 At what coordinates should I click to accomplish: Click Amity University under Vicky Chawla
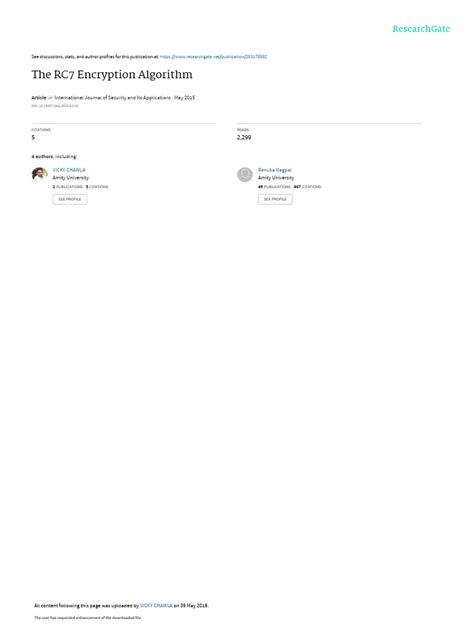pos(71,177)
